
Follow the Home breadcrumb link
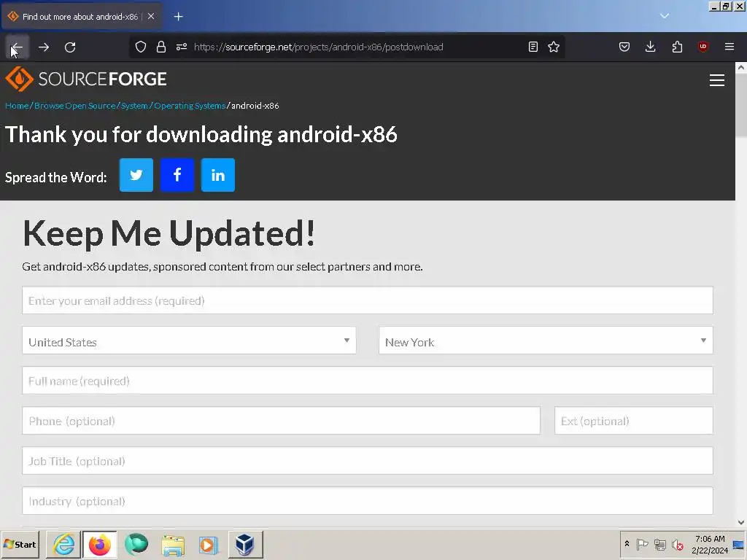(x=17, y=106)
